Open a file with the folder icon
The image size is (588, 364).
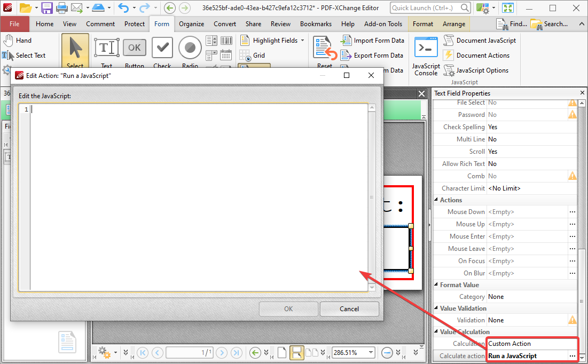click(x=26, y=7)
